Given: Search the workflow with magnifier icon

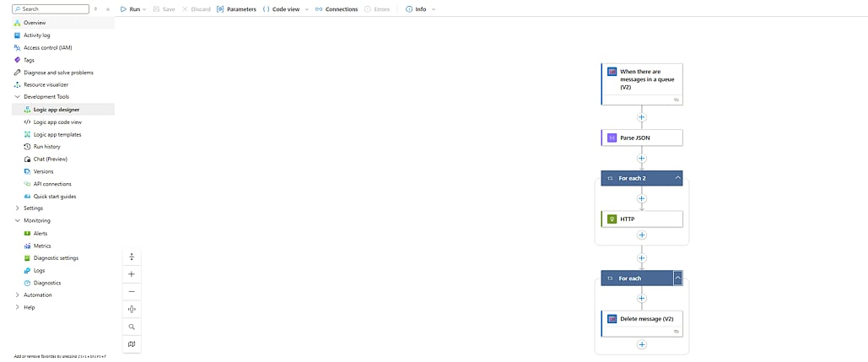Looking at the screenshot, I should pos(132,327).
